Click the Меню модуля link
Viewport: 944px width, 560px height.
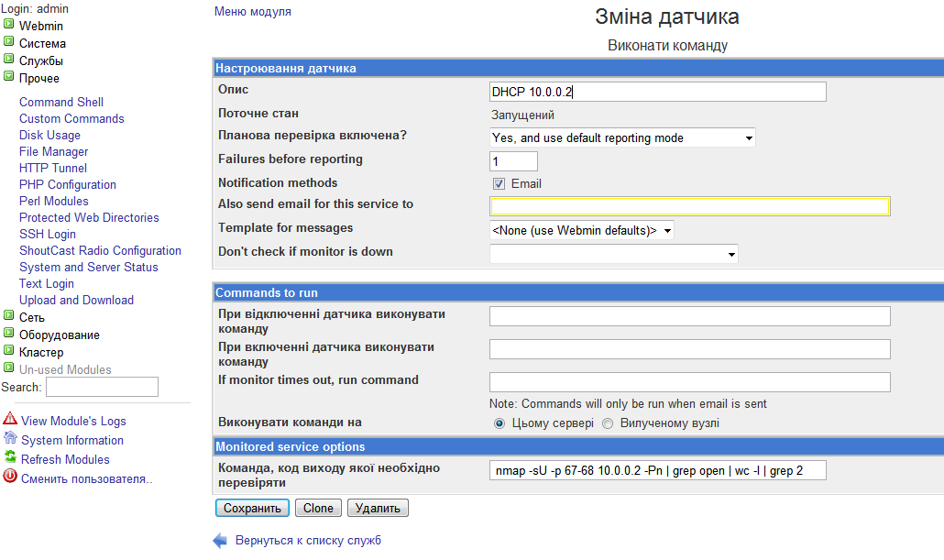click(253, 12)
